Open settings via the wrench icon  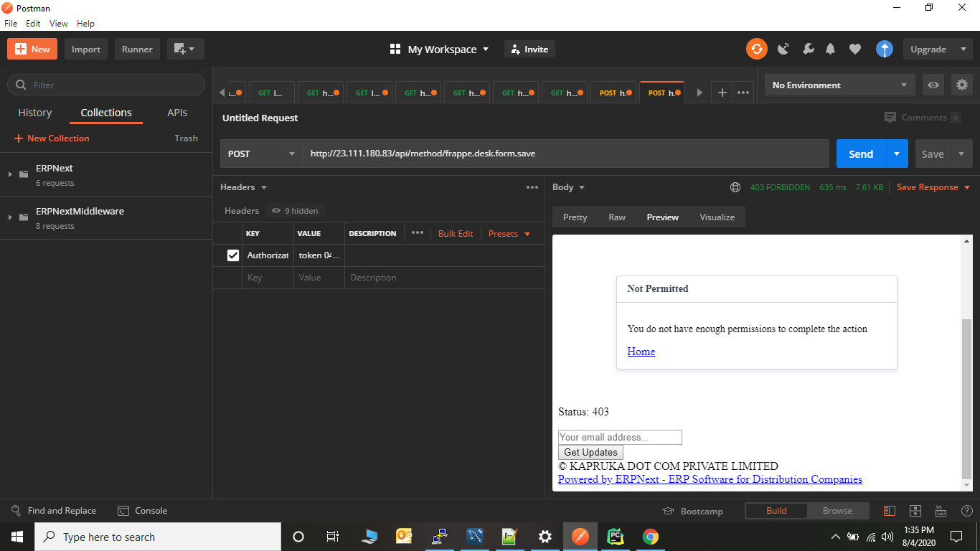pyautogui.click(x=808, y=49)
